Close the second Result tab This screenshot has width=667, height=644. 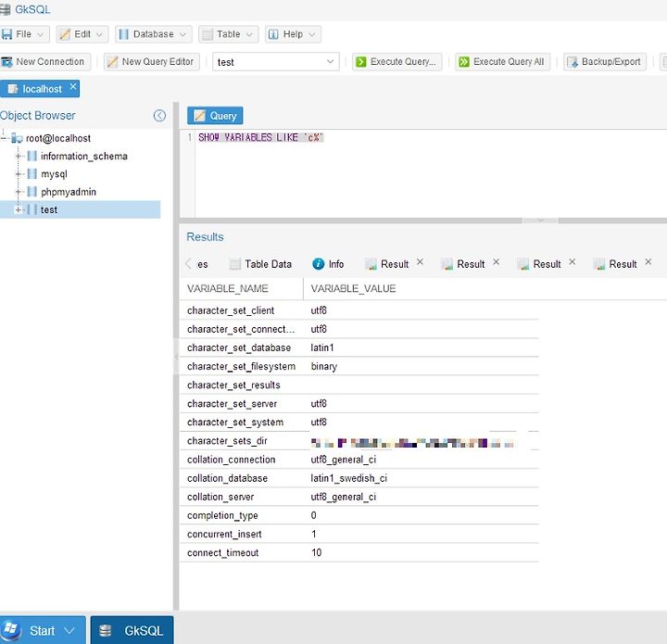pyautogui.click(x=496, y=262)
